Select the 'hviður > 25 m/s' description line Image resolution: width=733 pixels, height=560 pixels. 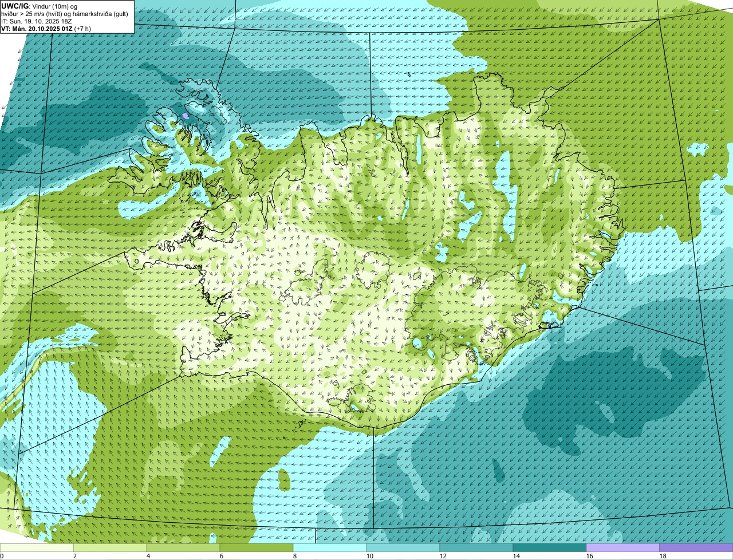65,13
